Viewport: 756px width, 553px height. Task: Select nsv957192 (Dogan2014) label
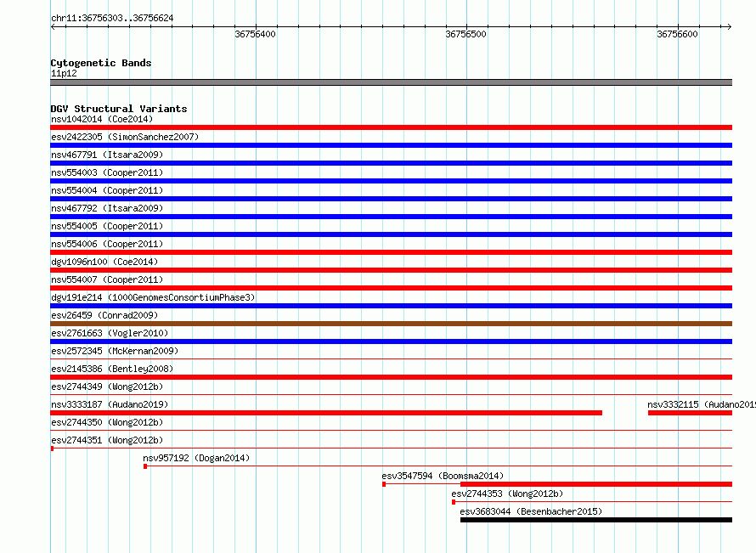[196, 458]
